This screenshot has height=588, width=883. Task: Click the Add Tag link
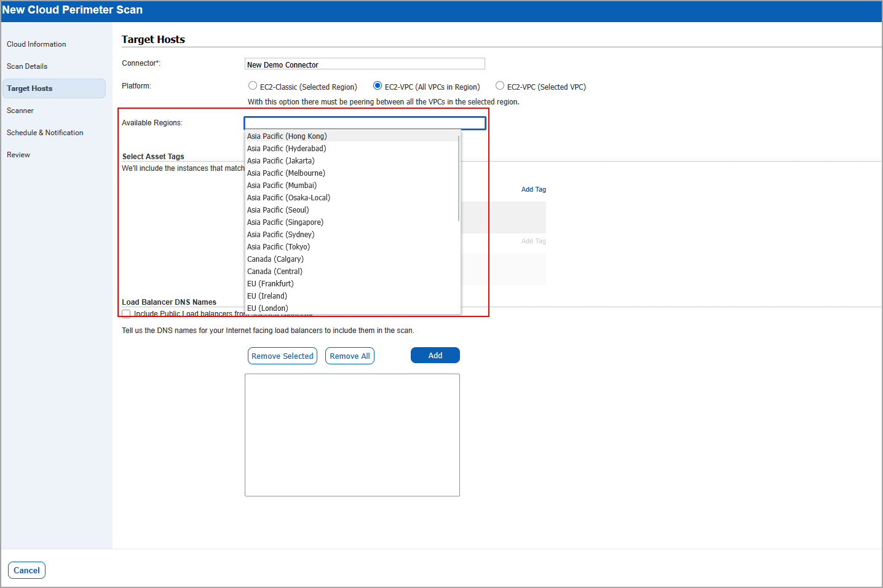click(533, 189)
